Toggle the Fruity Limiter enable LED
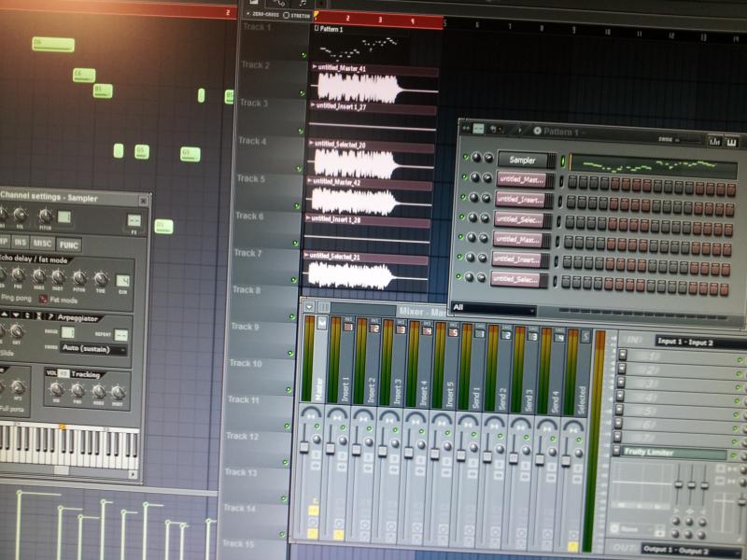The image size is (747, 560). click(733, 455)
